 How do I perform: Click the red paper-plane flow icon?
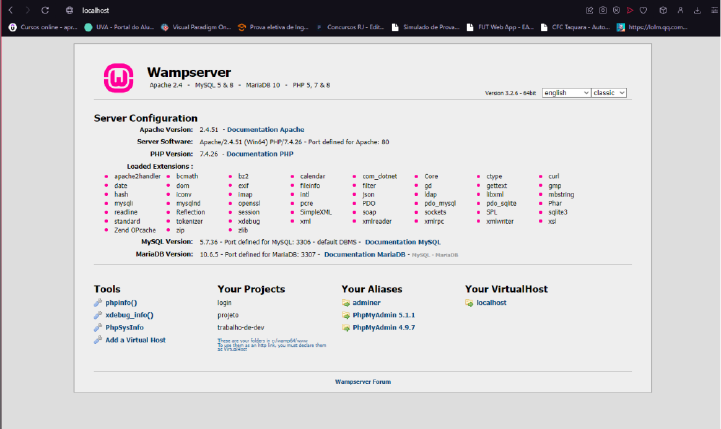pos(630,10)
